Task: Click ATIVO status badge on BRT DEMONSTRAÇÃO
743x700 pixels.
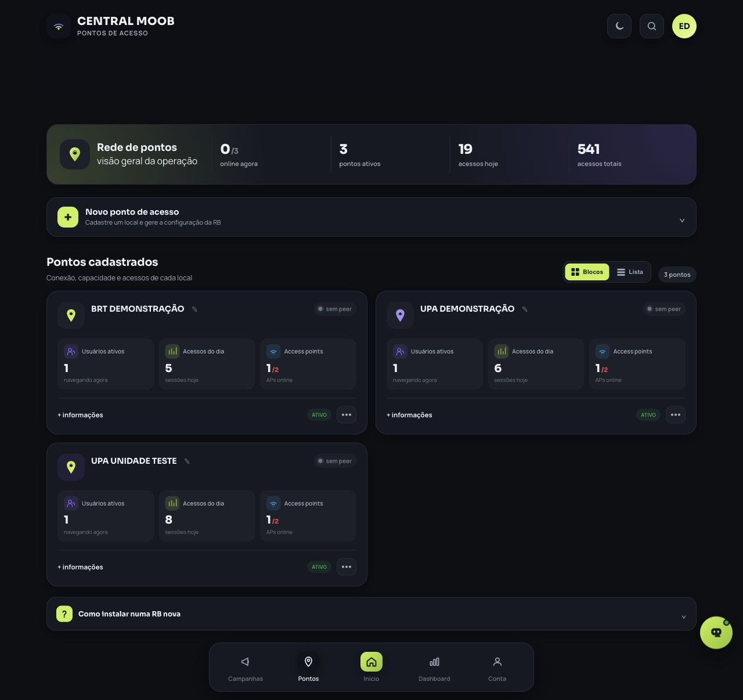Action: pyautogui.click(x=319, y=415)
